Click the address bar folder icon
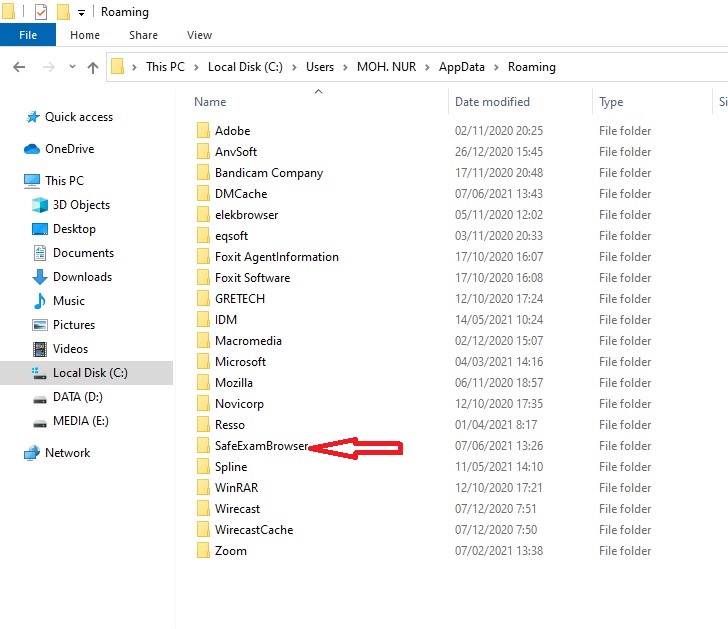The height and width of the screenshot is (629, 728). click(118, 66)
